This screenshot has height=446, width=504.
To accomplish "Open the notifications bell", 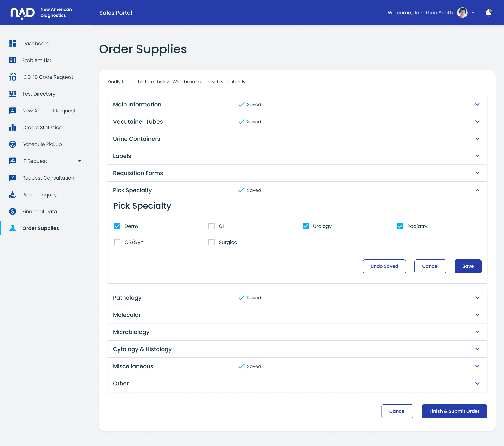I will click(488, 13).
